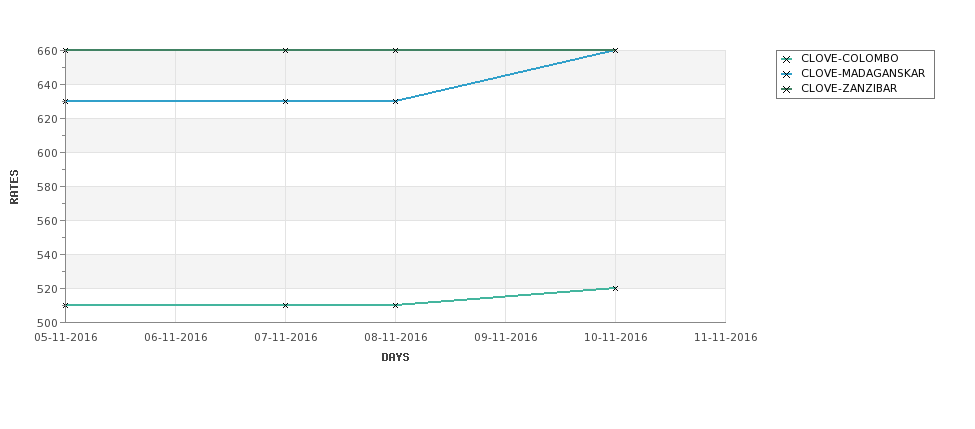Select the Colombo data point on 07-11-2016
975x429 pixels.
(285, 305)
